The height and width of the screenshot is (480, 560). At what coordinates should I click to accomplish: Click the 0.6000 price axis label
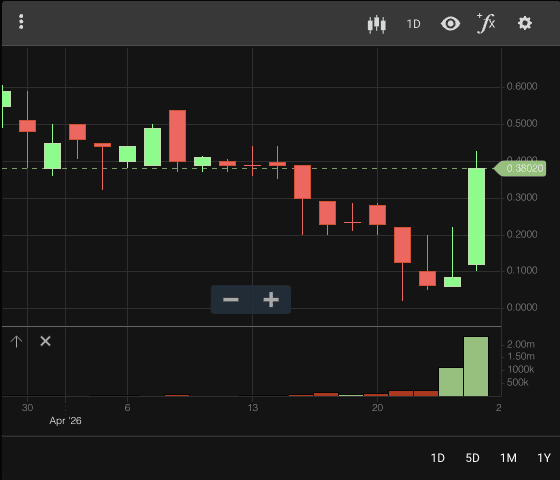click(x=522, y=86)
